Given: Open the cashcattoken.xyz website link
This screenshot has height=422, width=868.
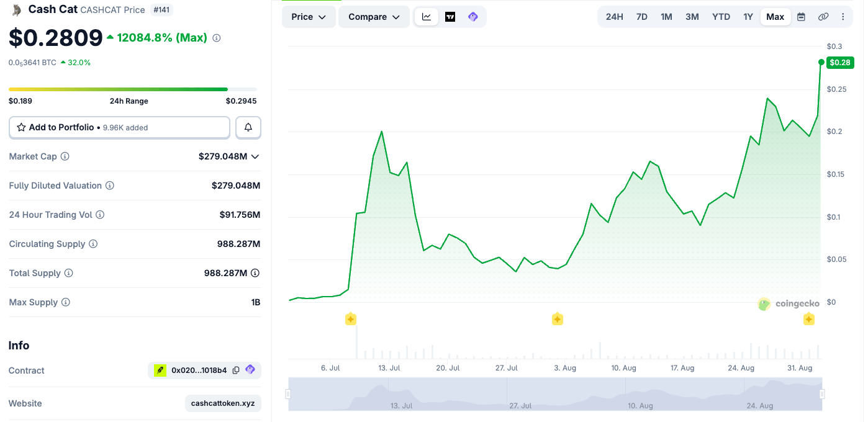Looking at the screenshot, I should (223, 403).
